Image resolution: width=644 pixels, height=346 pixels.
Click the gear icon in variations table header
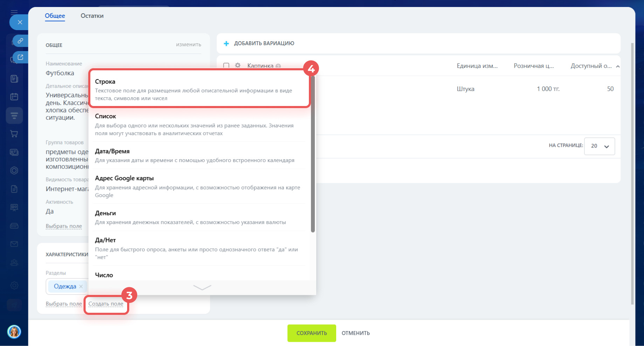pyautogui.click(x=238, y=65)
